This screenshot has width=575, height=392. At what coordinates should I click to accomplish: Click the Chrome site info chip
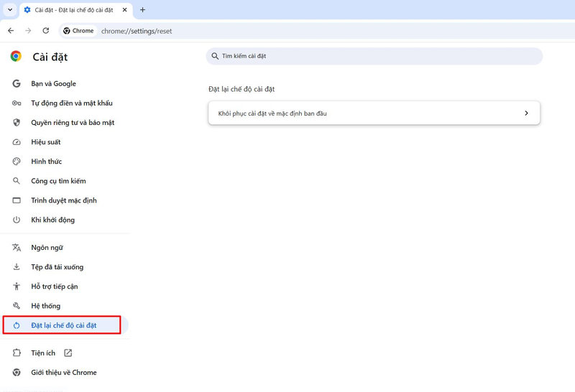(x=78, y=31)
